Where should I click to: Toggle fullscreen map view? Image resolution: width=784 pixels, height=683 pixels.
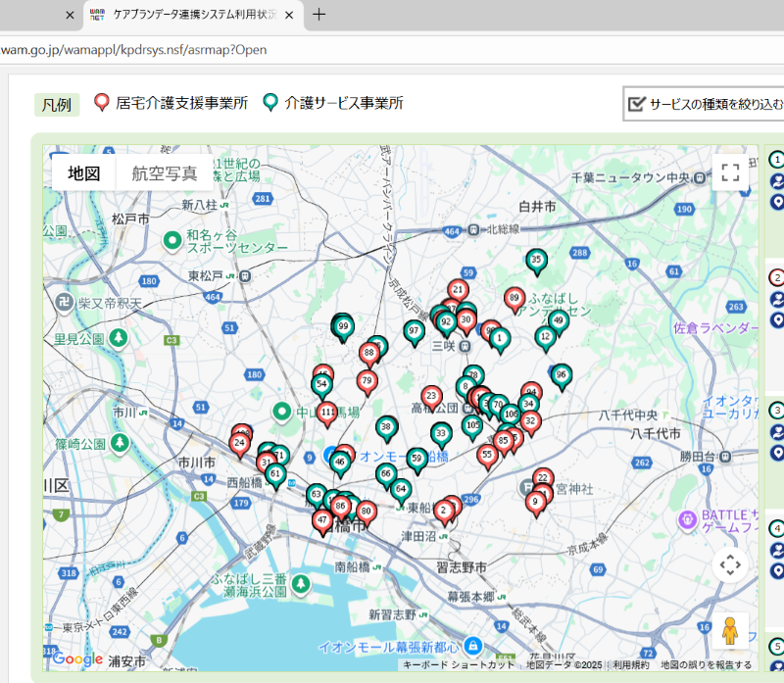coord(729,173)
